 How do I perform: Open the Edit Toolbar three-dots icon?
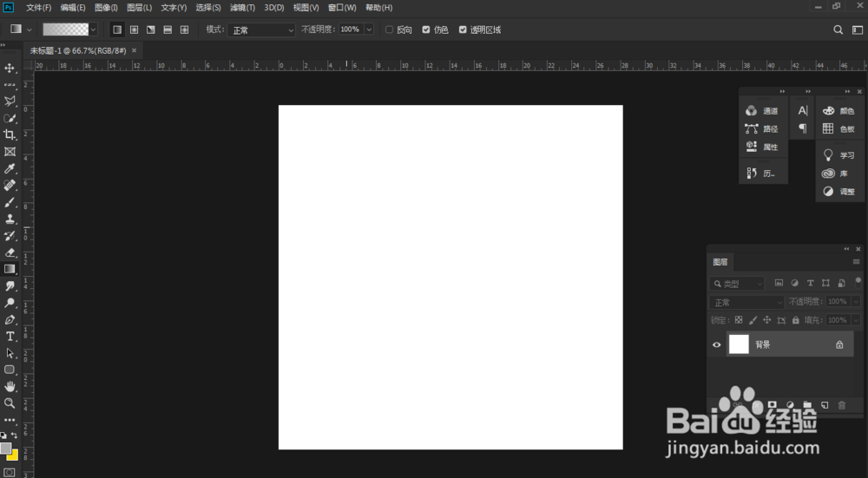10,421
